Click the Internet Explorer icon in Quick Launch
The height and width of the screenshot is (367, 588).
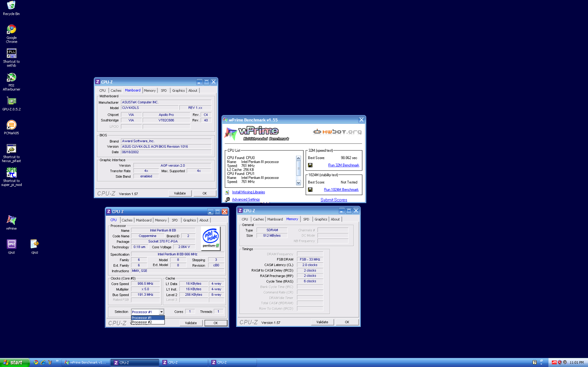(x=43, y=362)
